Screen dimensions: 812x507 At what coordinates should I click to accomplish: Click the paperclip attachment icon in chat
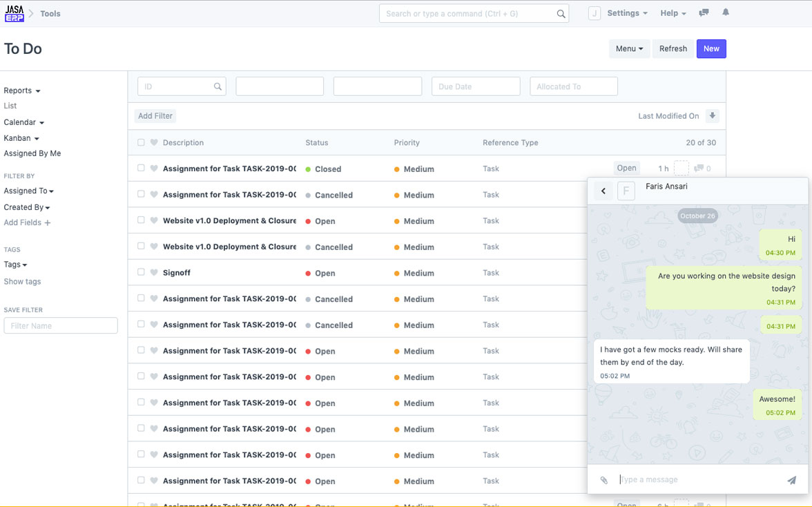coord(603,480)
